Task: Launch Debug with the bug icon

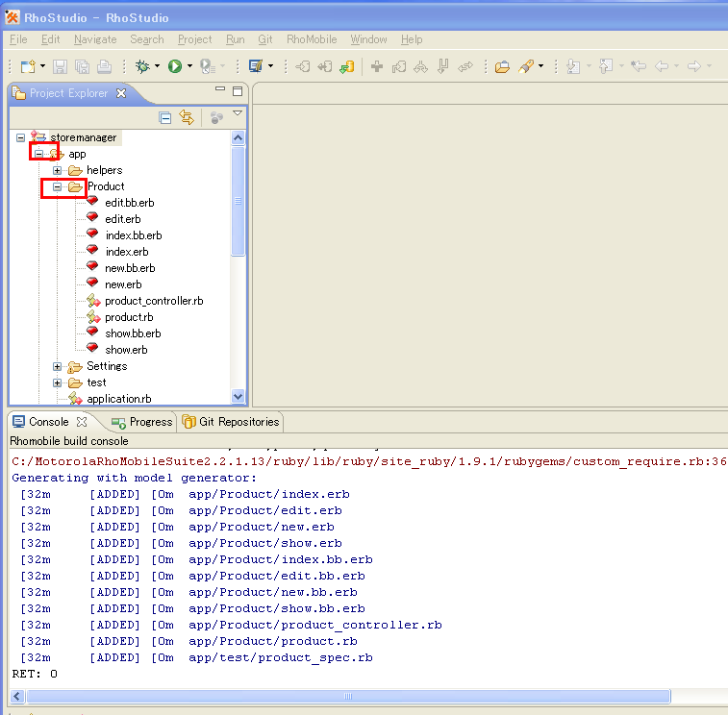Action: click(x=142, y=67)
